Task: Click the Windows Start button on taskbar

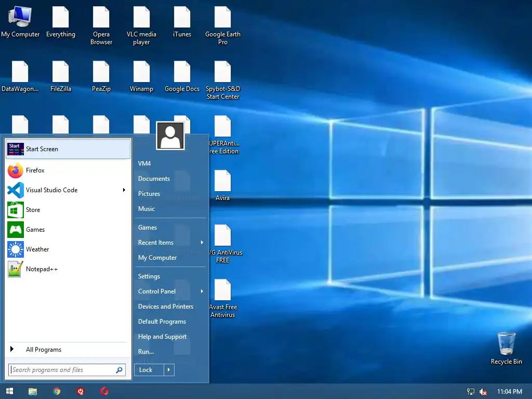Action: coord(9,391)
